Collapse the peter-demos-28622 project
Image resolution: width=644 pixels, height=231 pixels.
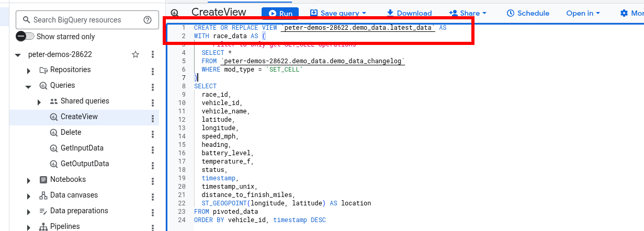[18, 54]
